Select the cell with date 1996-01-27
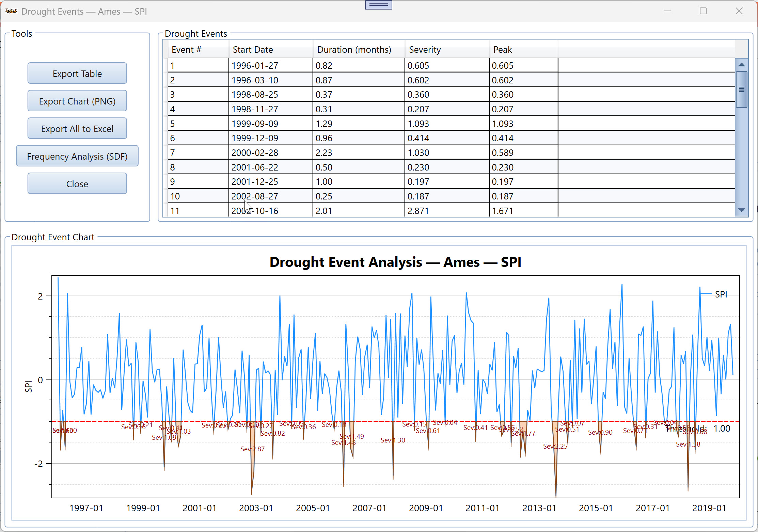Image resolution: width=758 pixels, height=532 pixels. (x=271, y=65)
